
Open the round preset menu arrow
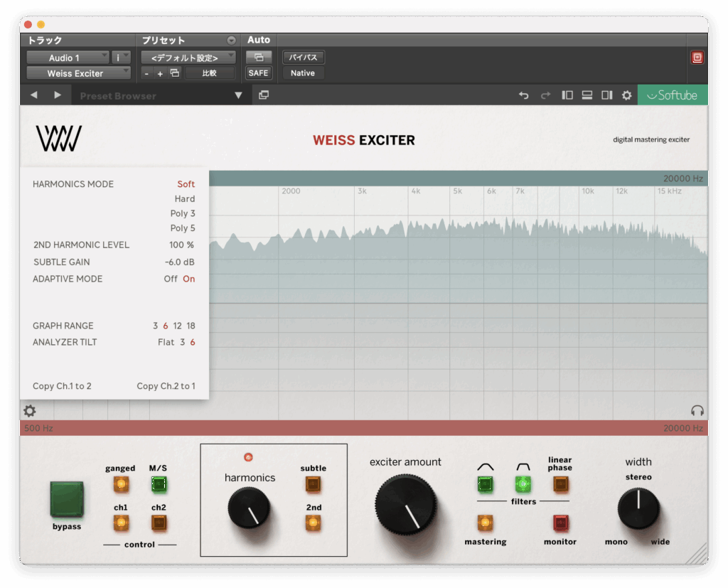(x=231, y=41)
